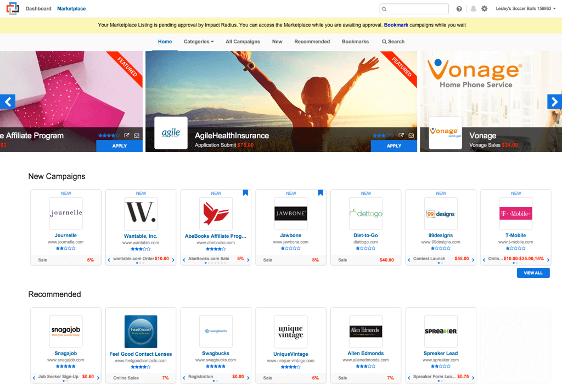The height and width of the screenshot is (392, 562).
Task: Advance featured carousel with right arrow
Action: pyautogui.click(x=554, y=102)
